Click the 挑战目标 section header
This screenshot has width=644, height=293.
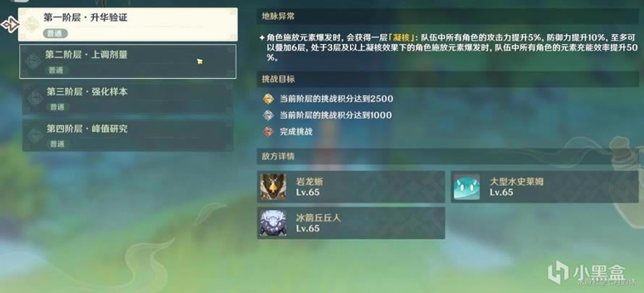coord(448,79)
